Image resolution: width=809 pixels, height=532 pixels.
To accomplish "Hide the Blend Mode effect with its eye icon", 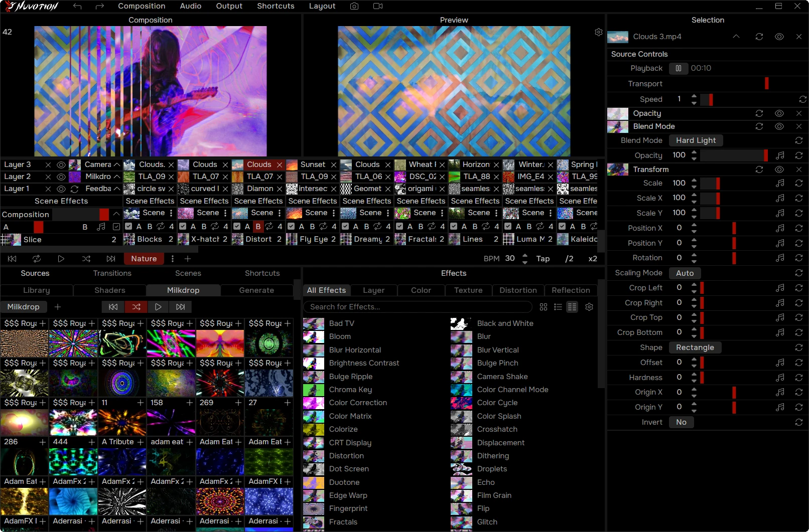I will pos(779,126).
